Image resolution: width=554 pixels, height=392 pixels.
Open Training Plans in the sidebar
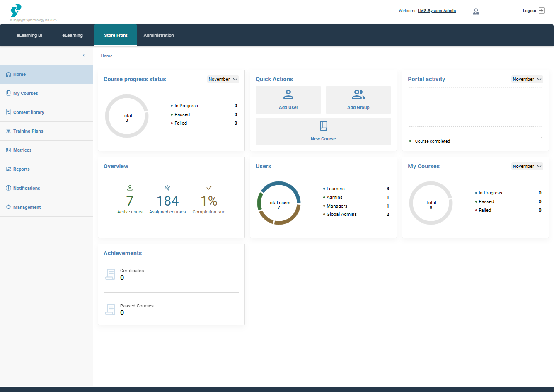pyautogui.click(x=28, y=131)
